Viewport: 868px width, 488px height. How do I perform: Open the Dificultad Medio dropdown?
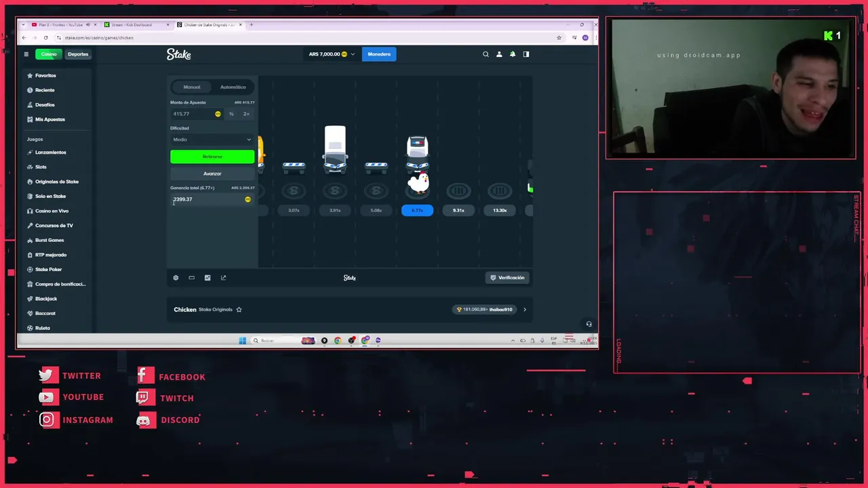(212, 140)
